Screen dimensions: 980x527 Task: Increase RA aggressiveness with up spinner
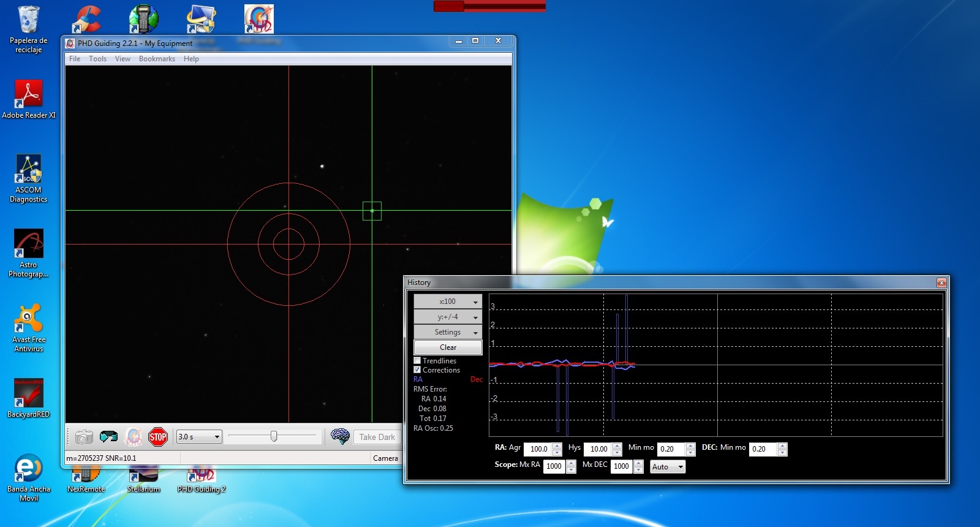tap(557, 446)
